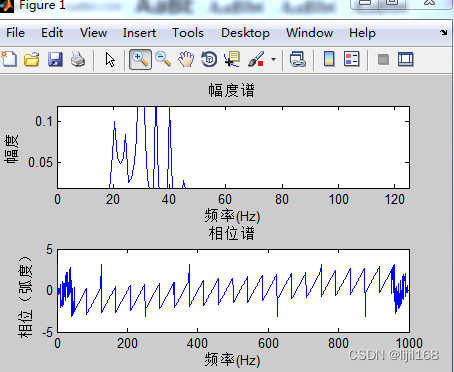Click the Link Plot icon
Image resolution: width=454 pixels, height=372 pixels.
[298, 60]
